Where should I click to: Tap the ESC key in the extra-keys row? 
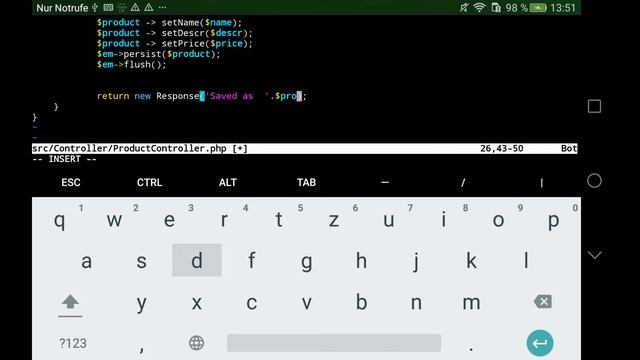click(x=71, y=182)
